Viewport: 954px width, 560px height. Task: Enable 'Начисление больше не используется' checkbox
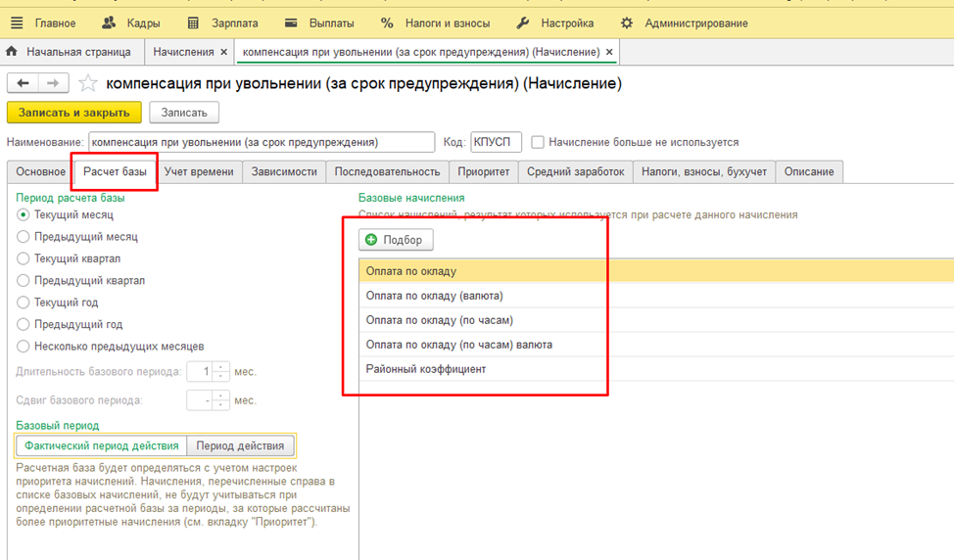pyautogui.click(x=538, y=142)
